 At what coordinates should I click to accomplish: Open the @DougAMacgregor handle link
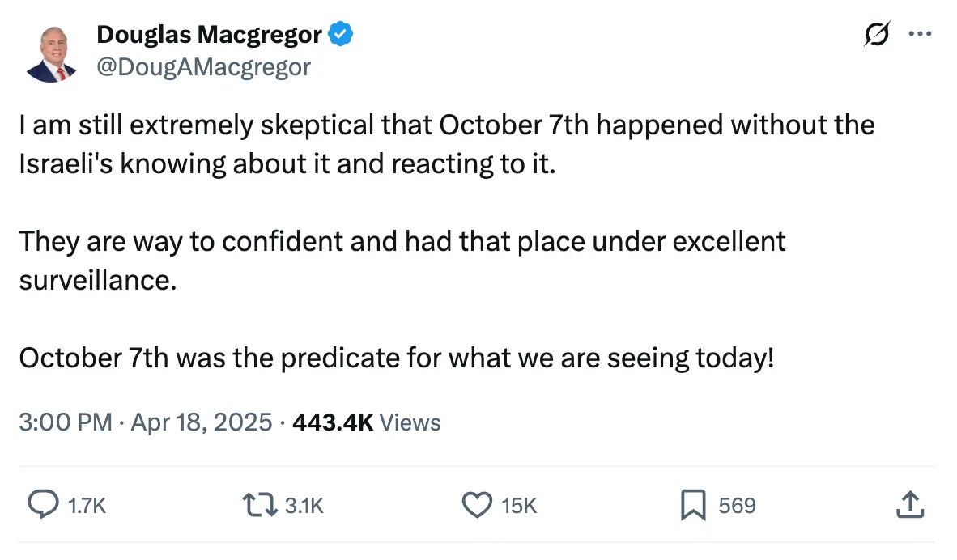pyautogui.click(x=203, y=67)
